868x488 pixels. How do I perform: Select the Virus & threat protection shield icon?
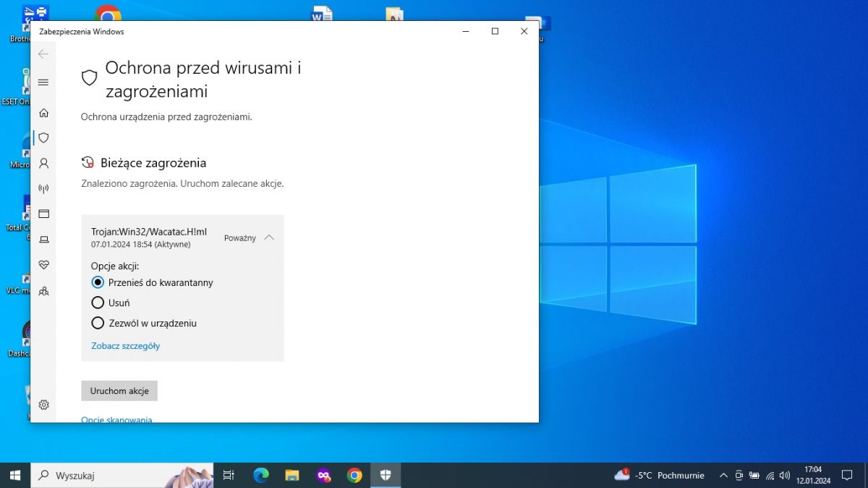tap(43, 138)
